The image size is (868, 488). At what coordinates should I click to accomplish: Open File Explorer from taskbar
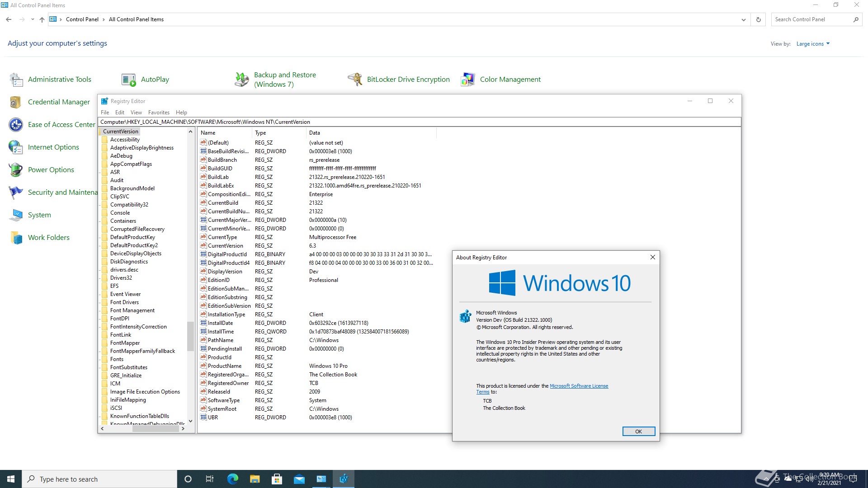click(255, 479)
